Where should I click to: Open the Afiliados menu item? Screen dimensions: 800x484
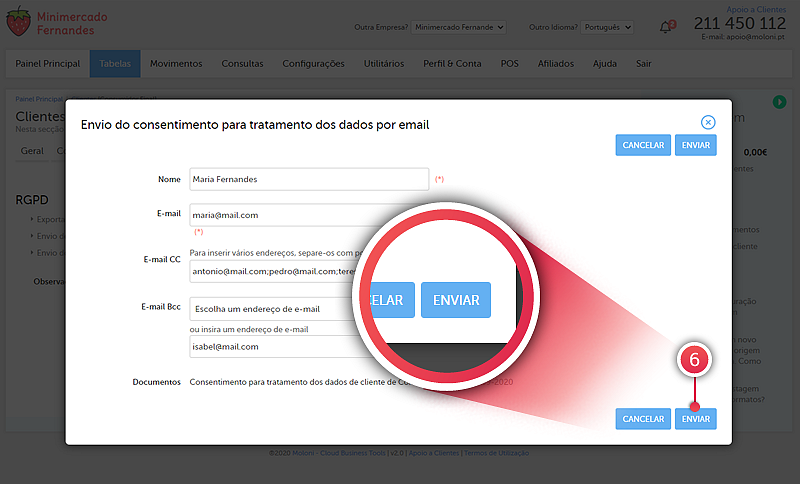[x=556, y=64]
